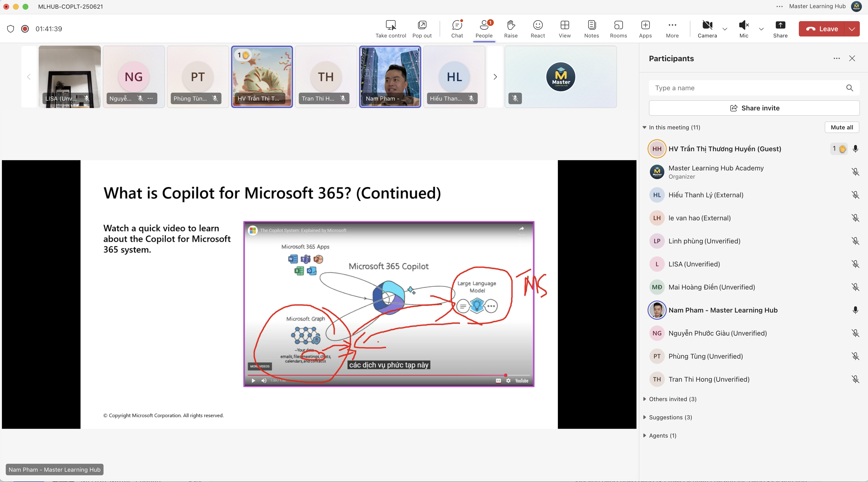Open View layout options
The width and height of the screenshot is (868, 482).
(565, 29)
